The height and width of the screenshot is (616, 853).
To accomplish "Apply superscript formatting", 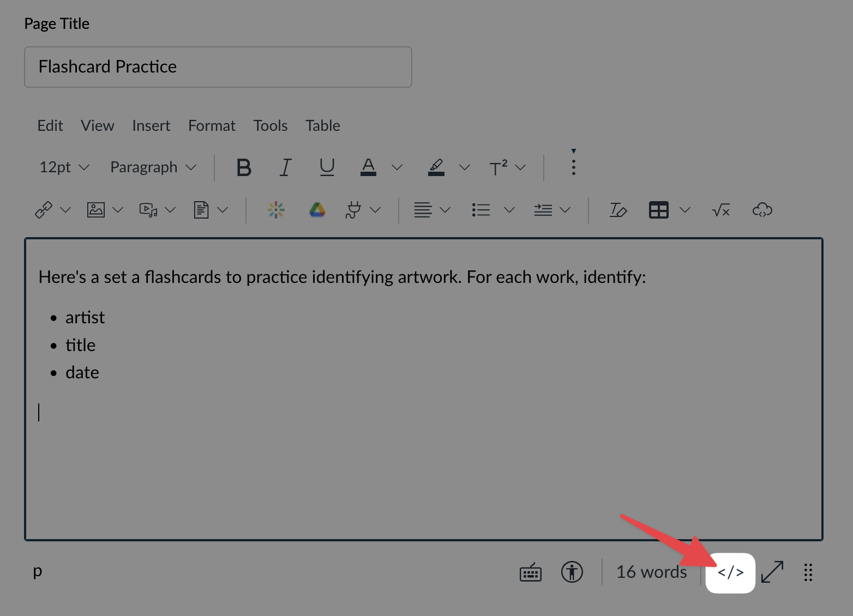I will (x=498, y=167).
